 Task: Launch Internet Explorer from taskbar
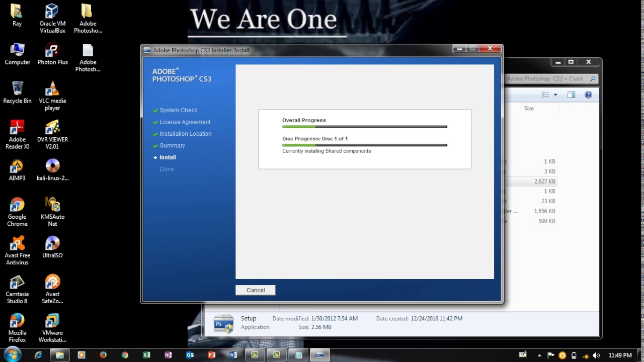(38, 355)
